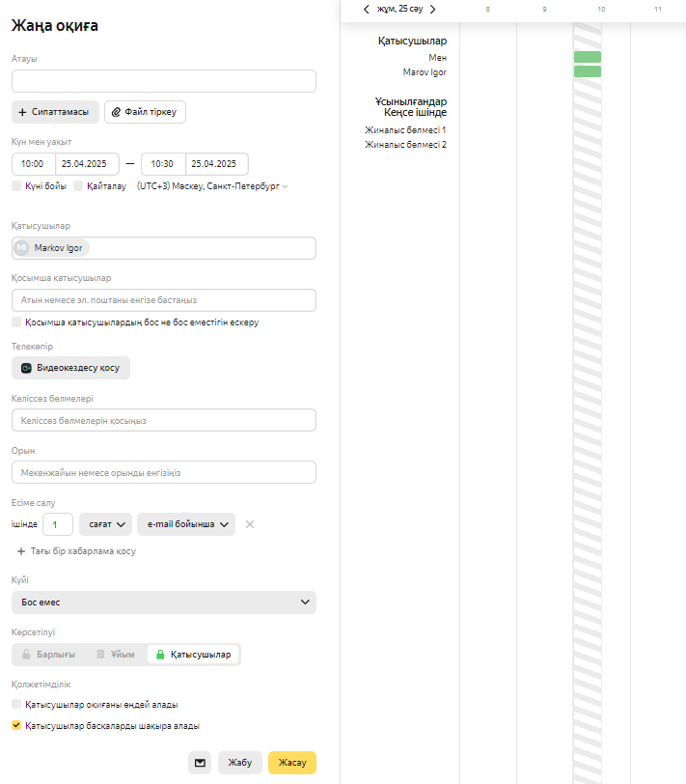Click the Атауы title input field
686x784 pixels.
[163, 81]
